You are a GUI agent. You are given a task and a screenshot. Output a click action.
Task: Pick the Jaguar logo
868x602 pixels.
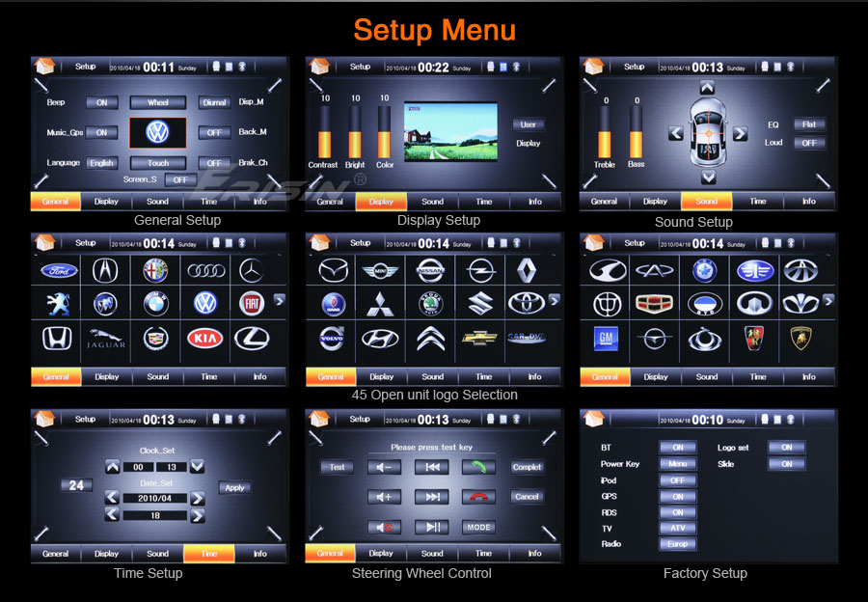106,339
